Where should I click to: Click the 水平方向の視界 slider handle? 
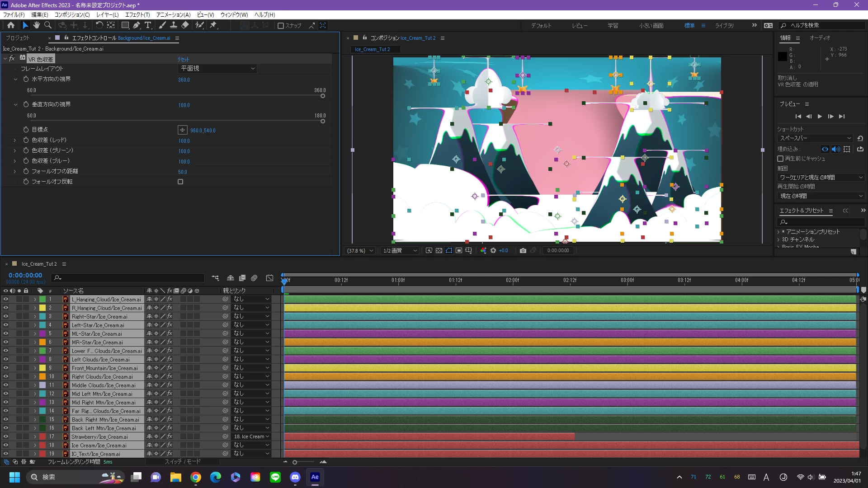click(323, 96)
